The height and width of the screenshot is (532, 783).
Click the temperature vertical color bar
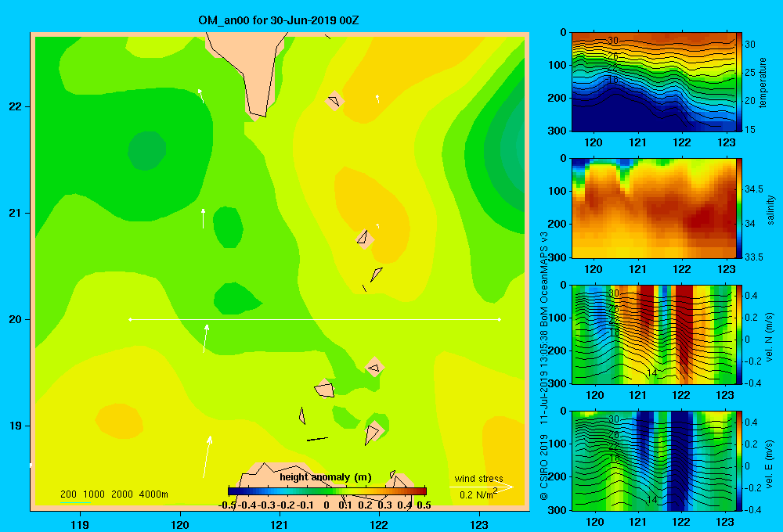(x=739, y=82)
